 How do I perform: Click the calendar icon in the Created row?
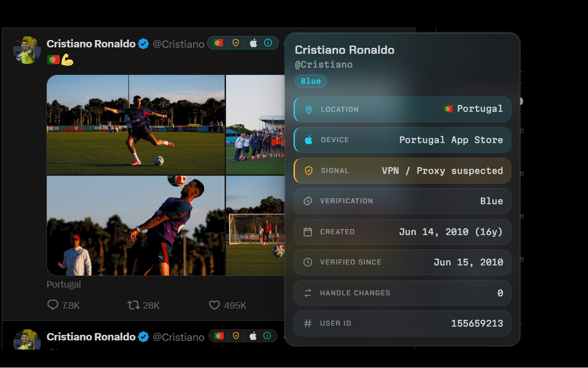(x=308, y=232)
